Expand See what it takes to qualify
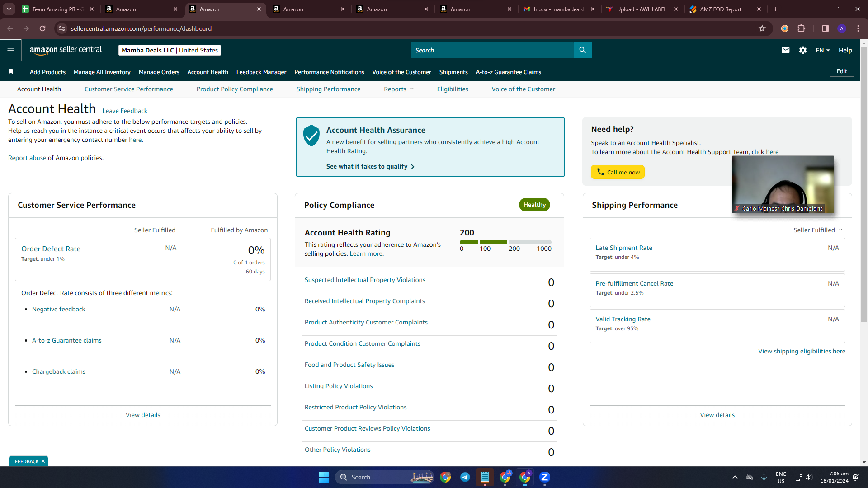868x488 pixels. point(370,166)
